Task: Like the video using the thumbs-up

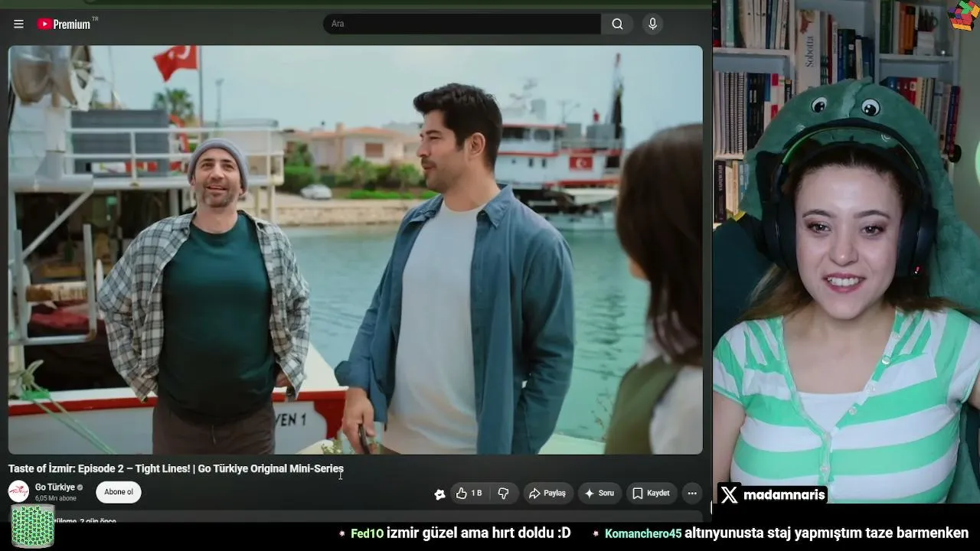Action: tap(469, 494)
